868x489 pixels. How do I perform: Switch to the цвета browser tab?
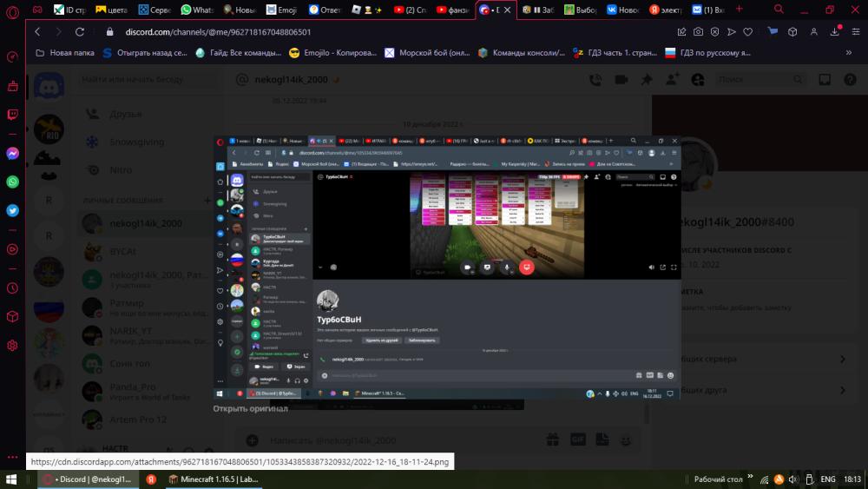112,10
